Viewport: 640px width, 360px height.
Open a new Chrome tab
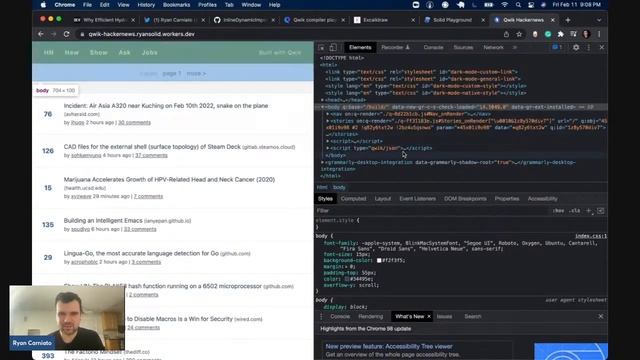point(568,20)
